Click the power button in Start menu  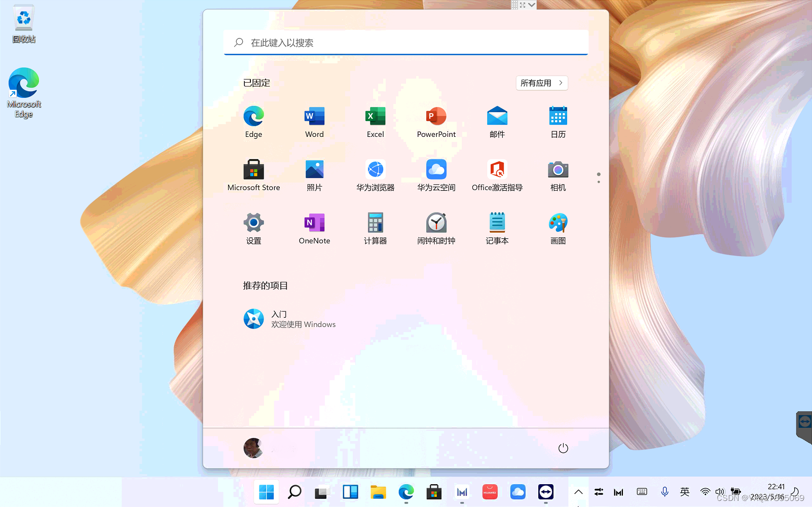[x=563, y=448]
